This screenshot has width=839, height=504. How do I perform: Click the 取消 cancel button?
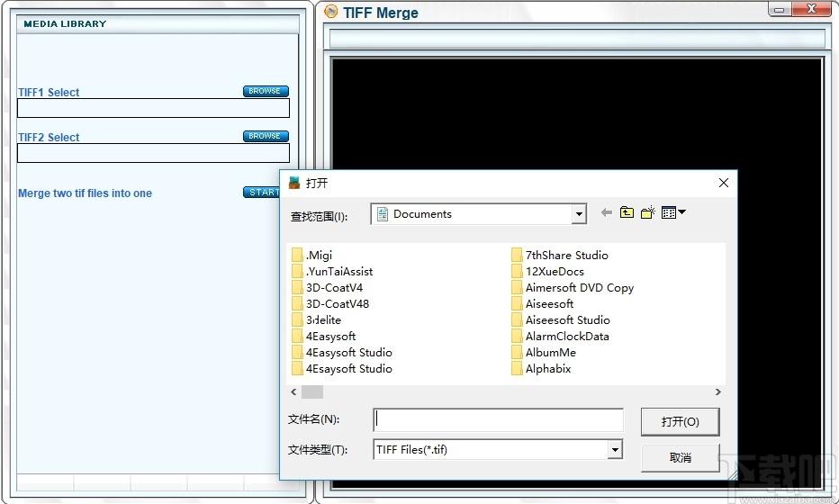click(680, 457)
